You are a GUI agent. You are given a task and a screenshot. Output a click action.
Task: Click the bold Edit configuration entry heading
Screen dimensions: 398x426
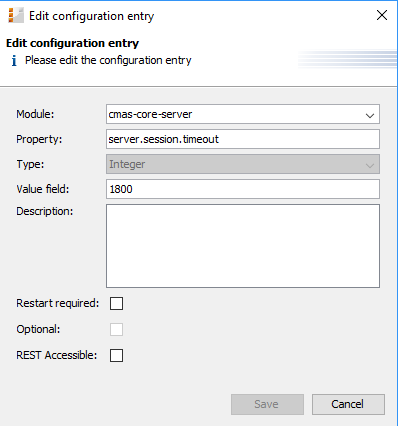coord(72,43)
